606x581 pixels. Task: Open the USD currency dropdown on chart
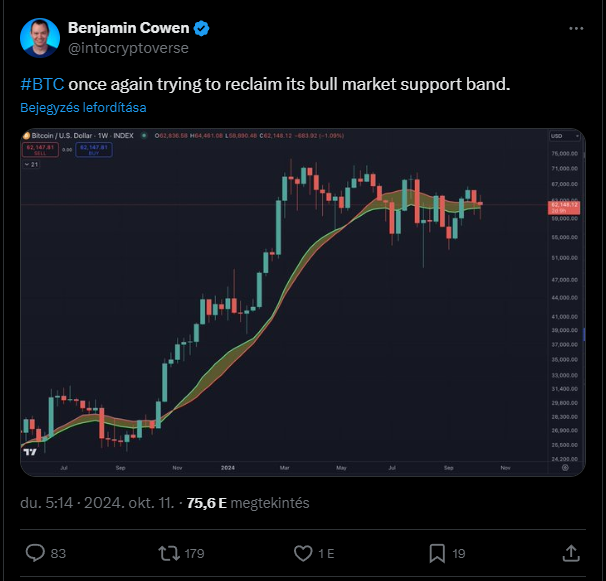point(565,136)
